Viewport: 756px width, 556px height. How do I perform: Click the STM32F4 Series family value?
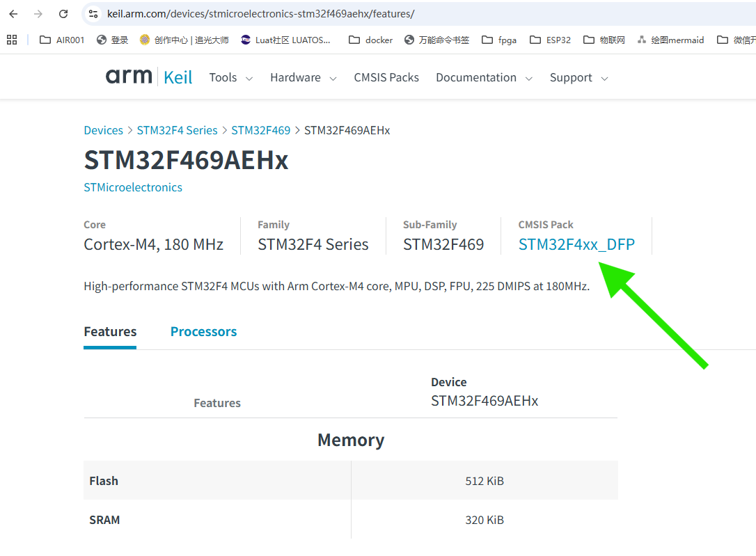(313, 244)
